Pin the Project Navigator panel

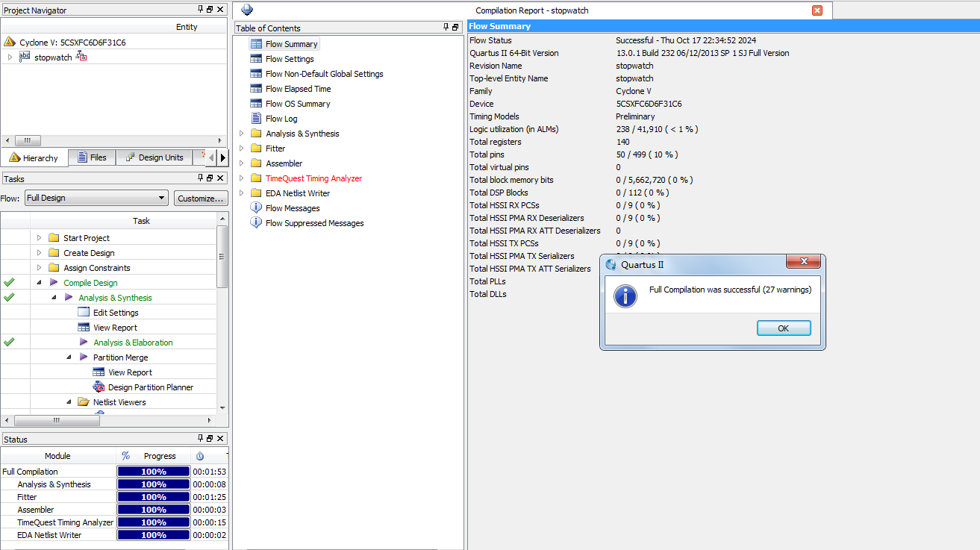coord(200,9)
